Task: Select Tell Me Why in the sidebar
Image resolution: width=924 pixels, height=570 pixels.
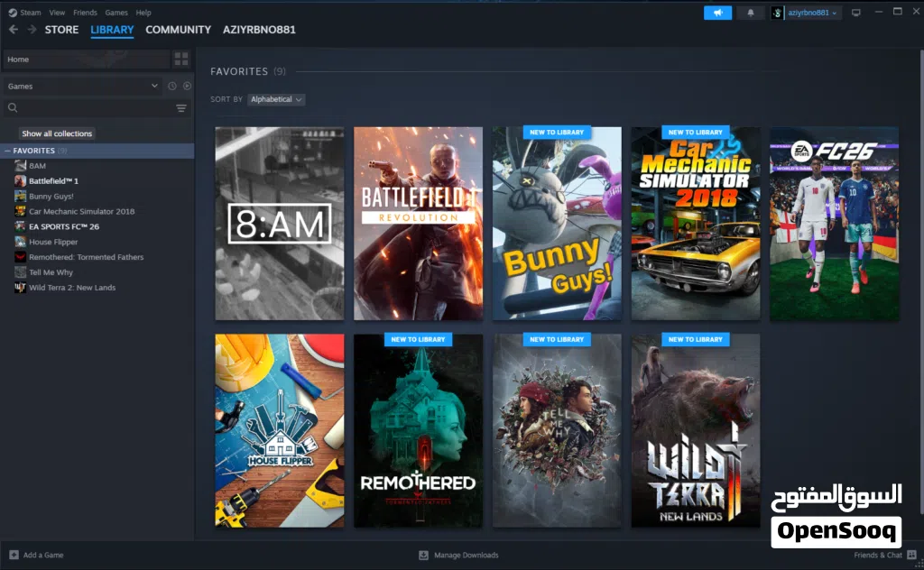Action: click(51, 272)
